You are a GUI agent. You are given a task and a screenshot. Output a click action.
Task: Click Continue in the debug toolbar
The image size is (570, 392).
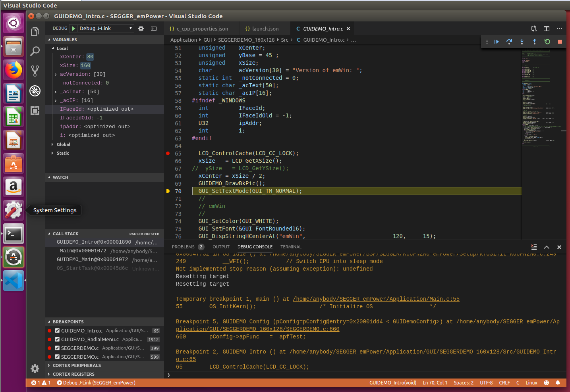tap(497, 42)
